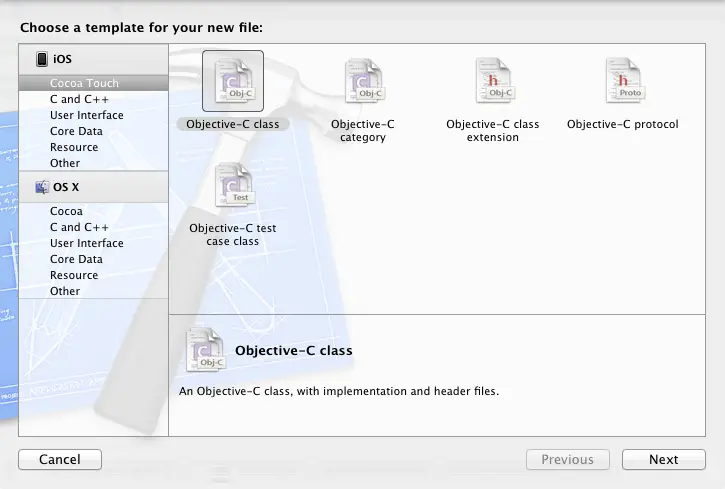The image size is (725, 489).
Task: Click the iOS section header icon
Action: (43, 60)
